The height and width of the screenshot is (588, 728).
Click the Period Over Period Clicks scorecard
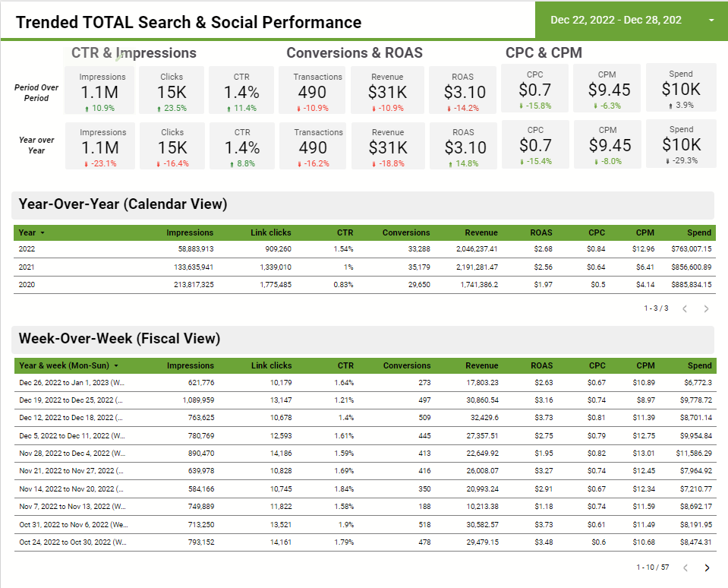coord(172,90)
